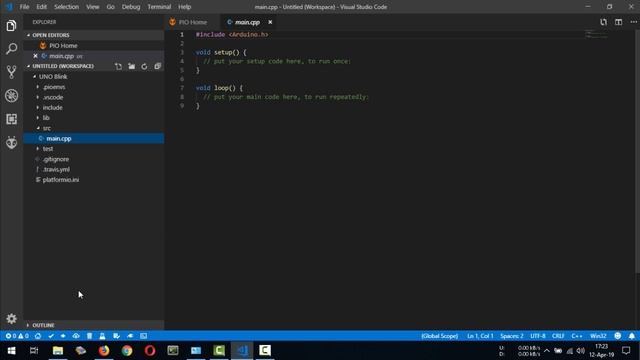Screen dimensions: 640x360
Task: Click PlatformIO Test flask icon
Action: coord(102,336)
